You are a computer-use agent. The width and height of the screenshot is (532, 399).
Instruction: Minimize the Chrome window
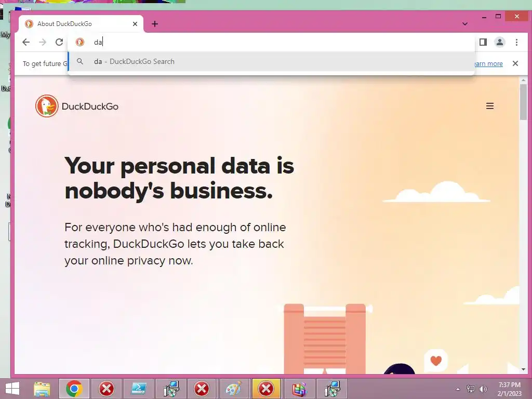pyautogui.click(x=484, y=17)
